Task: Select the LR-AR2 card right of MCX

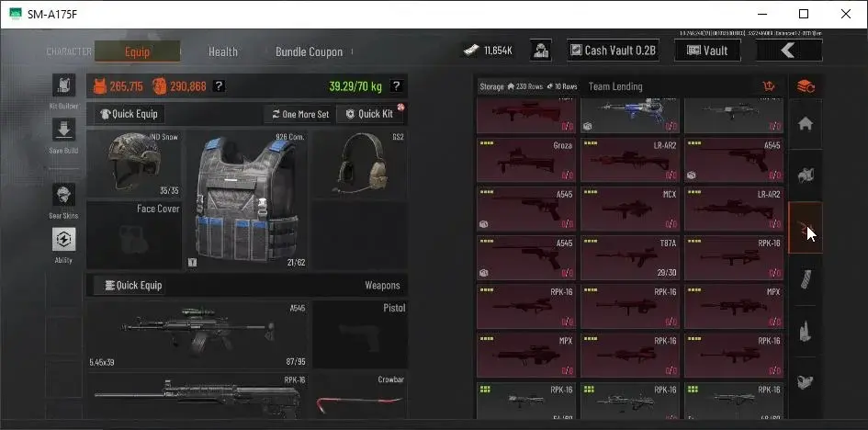Action: point(734,209)
